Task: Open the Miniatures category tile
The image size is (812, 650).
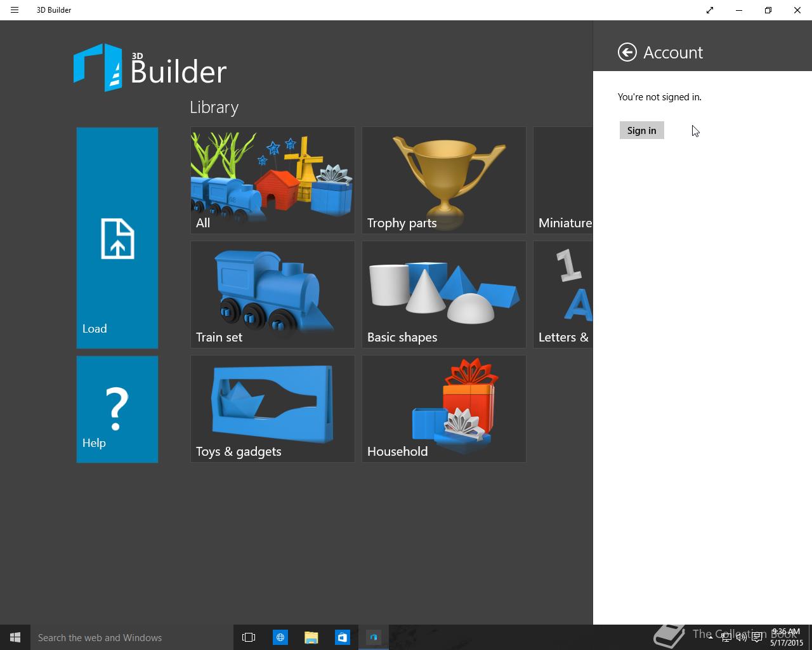Action: 563,180
